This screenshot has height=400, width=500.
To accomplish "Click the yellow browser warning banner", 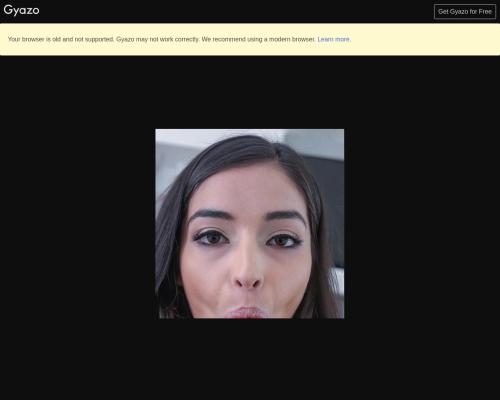I will tap(250, 39).
